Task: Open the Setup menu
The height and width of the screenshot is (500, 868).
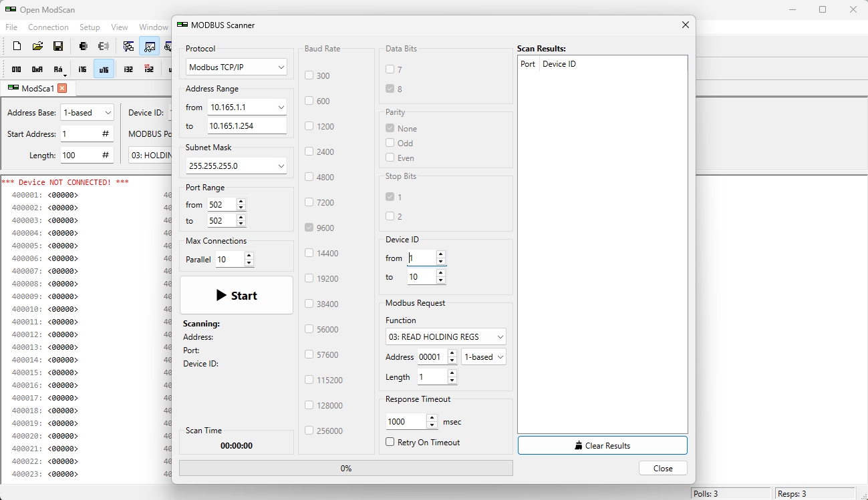Action: pyautogui.click(x=90, y=27)
